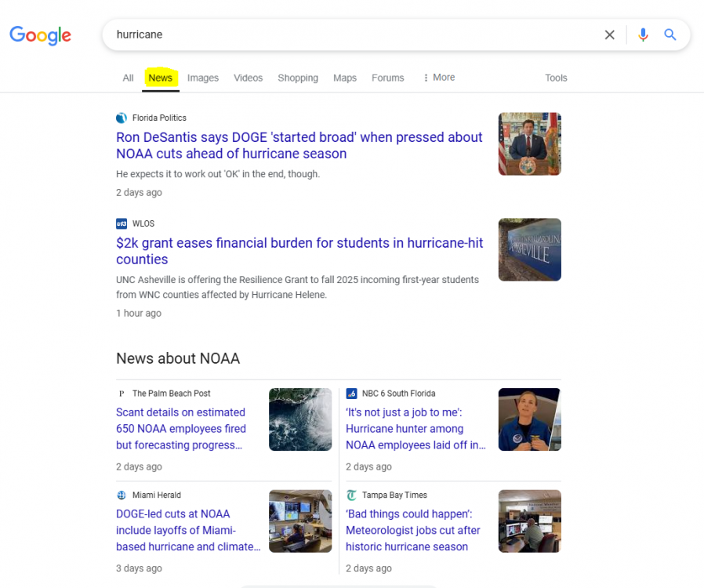
Task: Click the UNC Asheville sign thumbnail
Action: pyautogui.click(x=529, y=249)
